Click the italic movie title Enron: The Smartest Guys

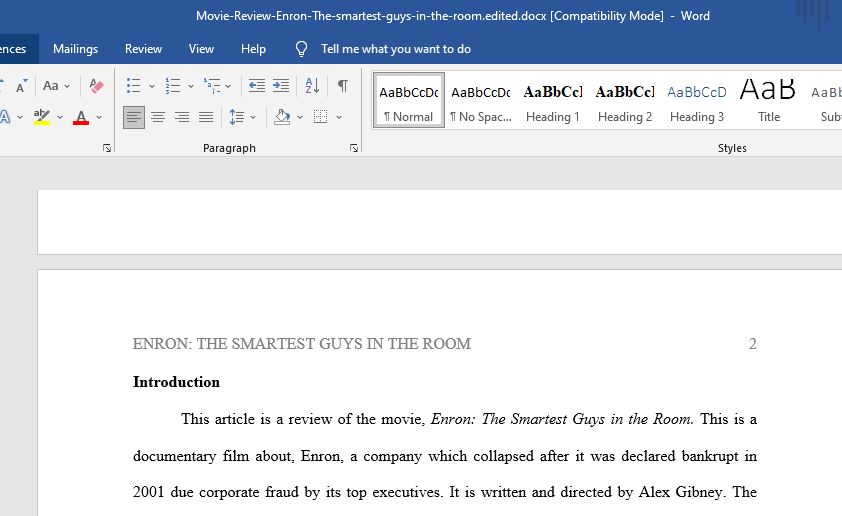point(562,419)
